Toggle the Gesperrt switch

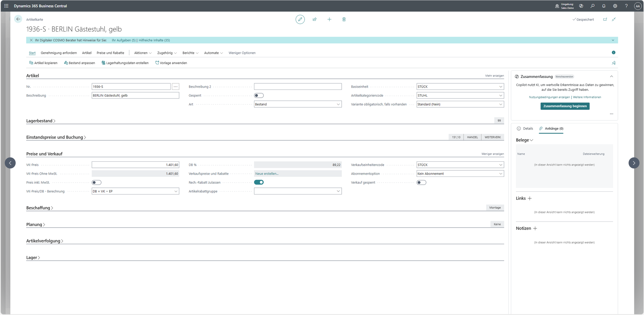259,95
